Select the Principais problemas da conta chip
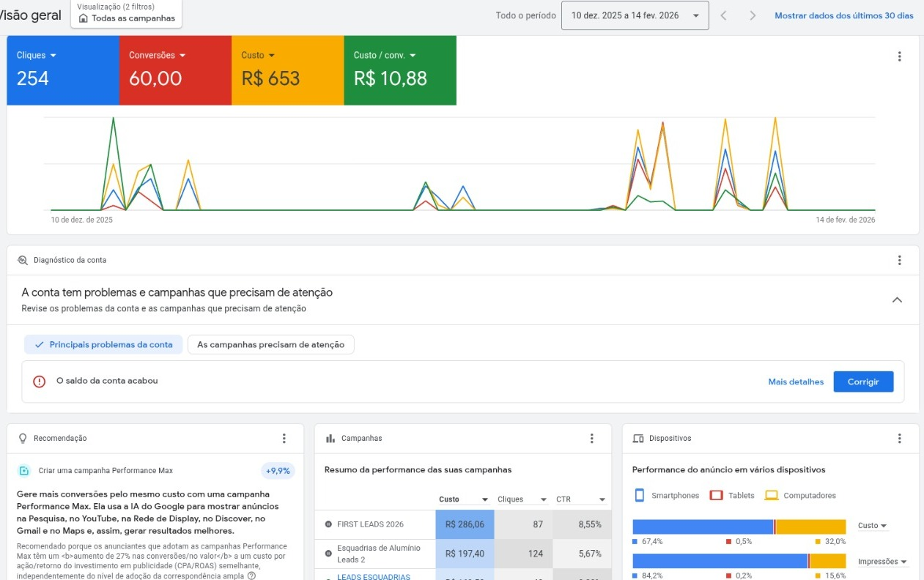 (x=104, y=344)
